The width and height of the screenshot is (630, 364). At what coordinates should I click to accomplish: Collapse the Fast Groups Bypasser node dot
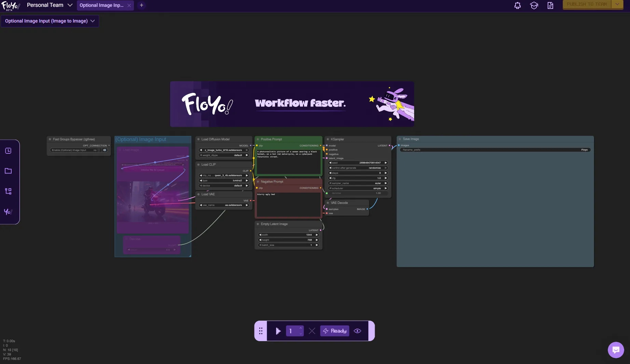coord(50,139)
